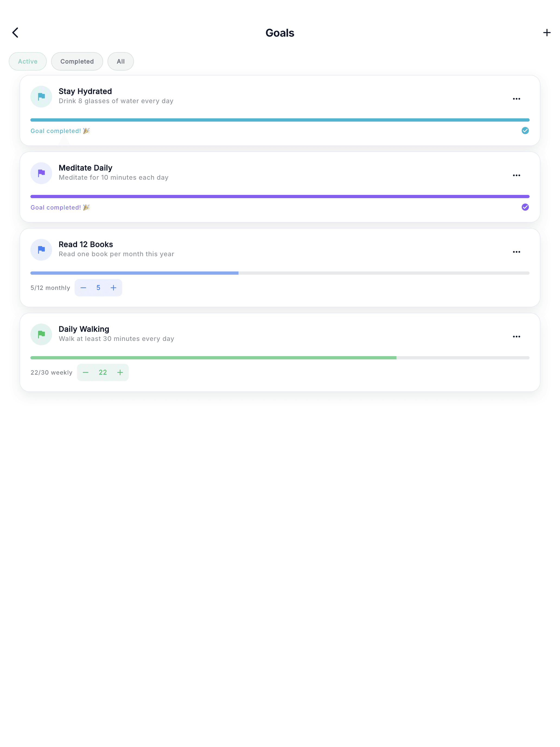The width and height of the screenshot is (560, 747).
Task: Click the Meditate Daily purple flag icon
Action: [41, 173]
